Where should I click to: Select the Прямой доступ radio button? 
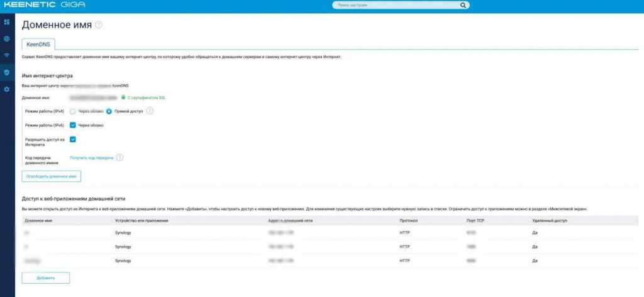[109, 111]
